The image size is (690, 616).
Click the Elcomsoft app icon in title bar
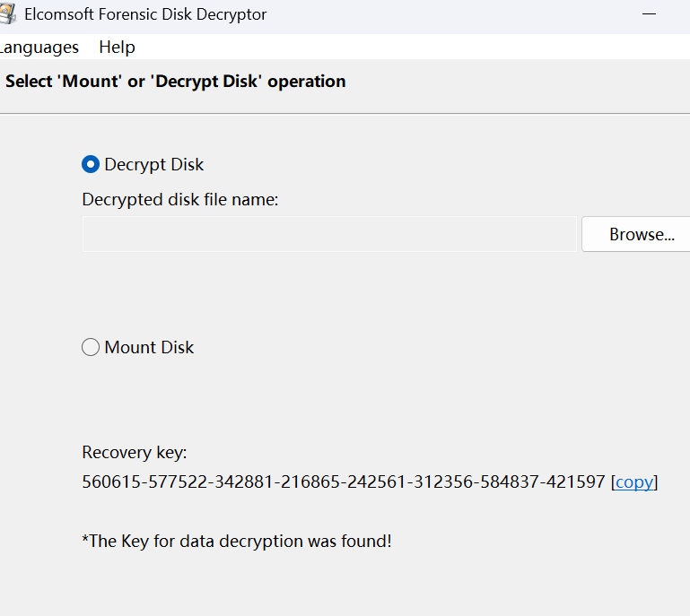click(7, 14)
